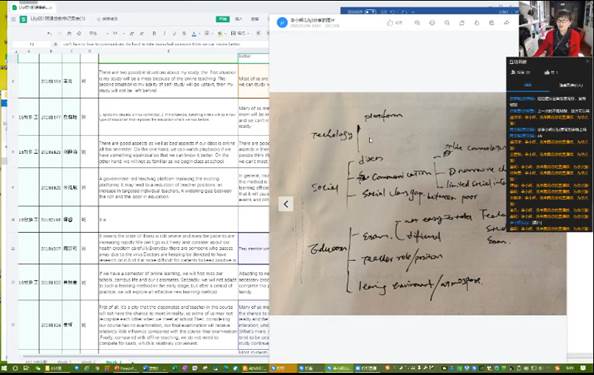The width and height of the screenshot is (594, 375).
Task: Click the green spreadsheet app logo
Action: coord(23,19)
